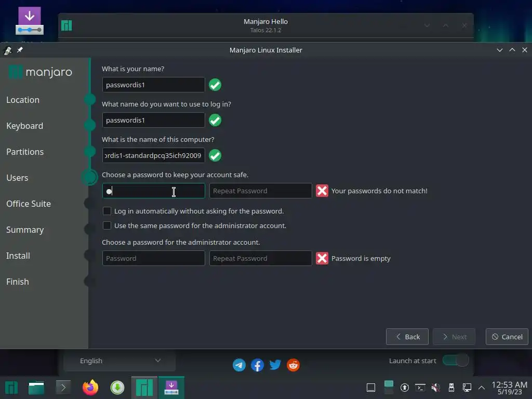Viewport: 532px width, 399px height.
Task: Focus the account password field
Action: [x=153, y=191]
